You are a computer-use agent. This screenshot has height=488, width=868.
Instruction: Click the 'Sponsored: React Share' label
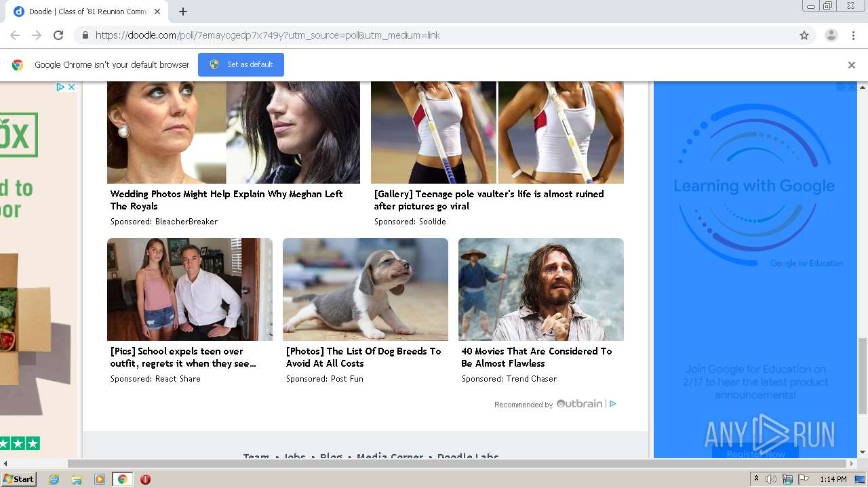coord(155,379)
